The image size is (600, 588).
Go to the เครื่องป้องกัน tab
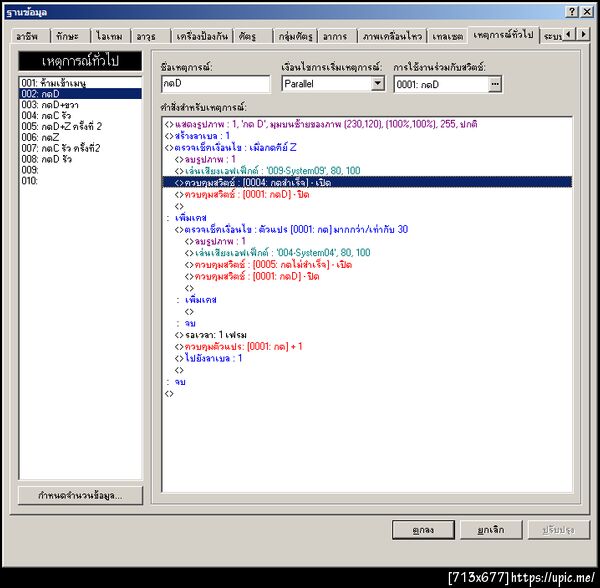pos(202,36)
